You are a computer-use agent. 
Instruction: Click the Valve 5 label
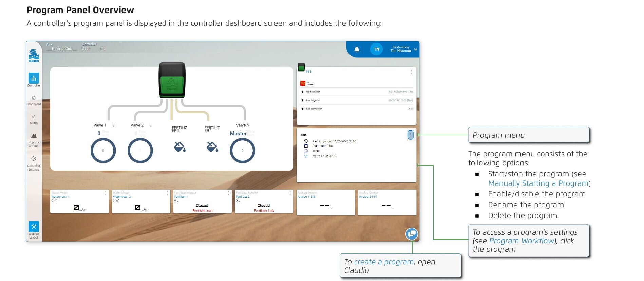click(x=243, y=125)
